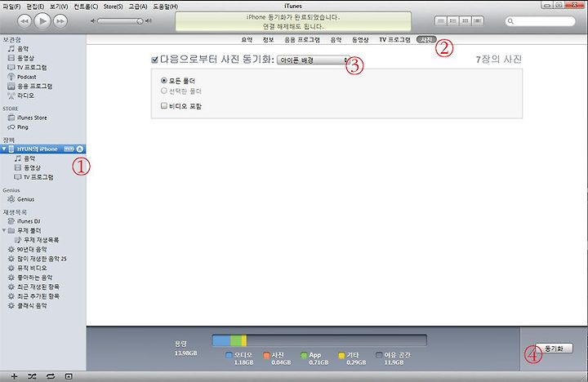This screenshot has width=588, height=382.
Task: Collapse the 무제 폴더 playlist folder
Action: tap(4, 230)
